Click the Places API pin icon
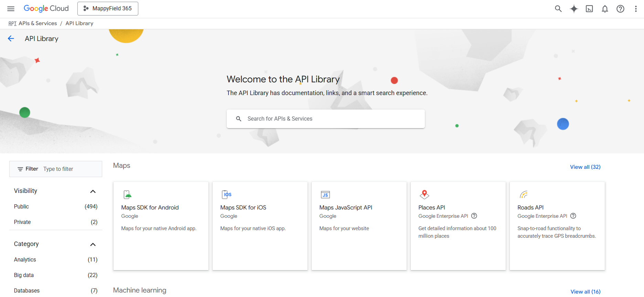Viewport: 644px width, 297px height. [425, 195]
